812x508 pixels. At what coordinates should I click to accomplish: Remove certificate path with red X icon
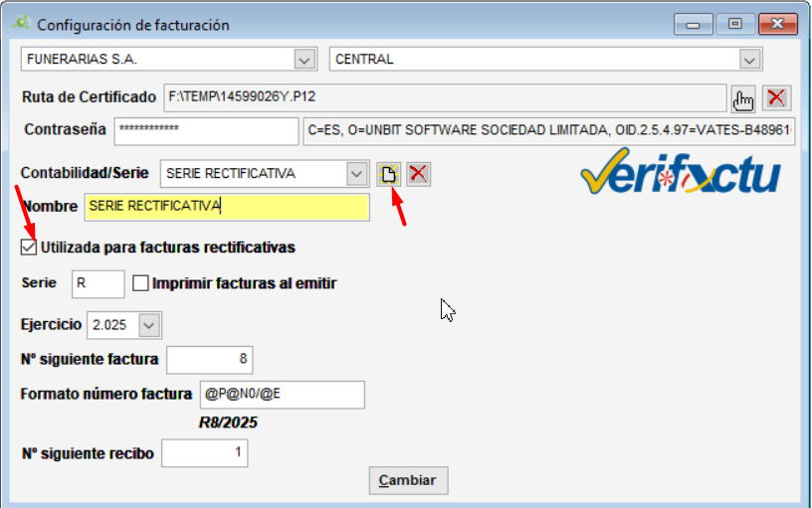(777, 97)
